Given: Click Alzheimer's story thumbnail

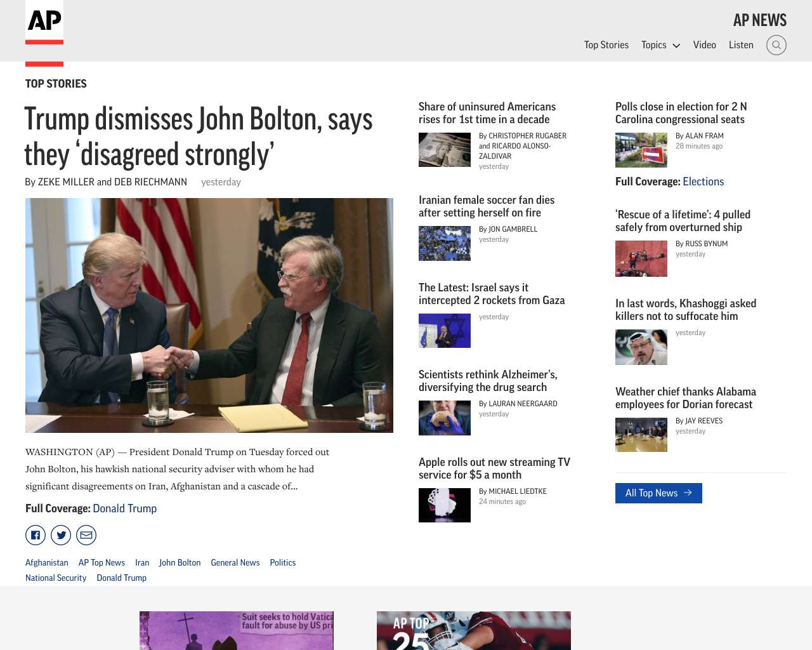Looking at the screenshot, I should coord(445,418).
